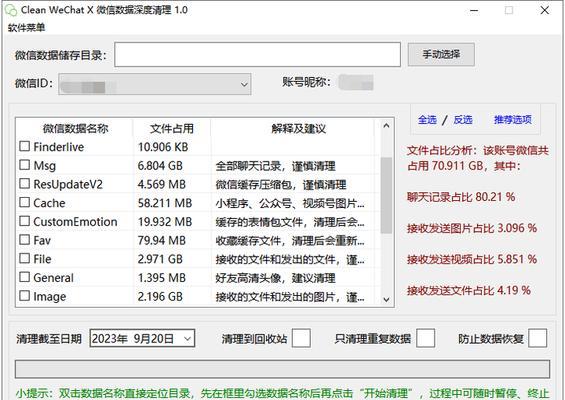
Task: Minimize the Clean WeChat X window
Action: point(474,10)
